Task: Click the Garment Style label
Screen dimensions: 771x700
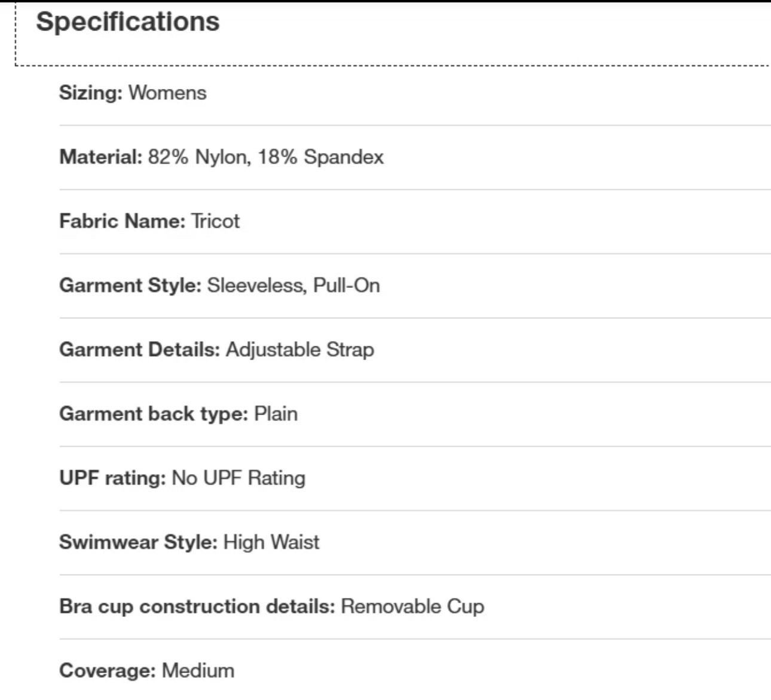Action: (x=130, y=285)
